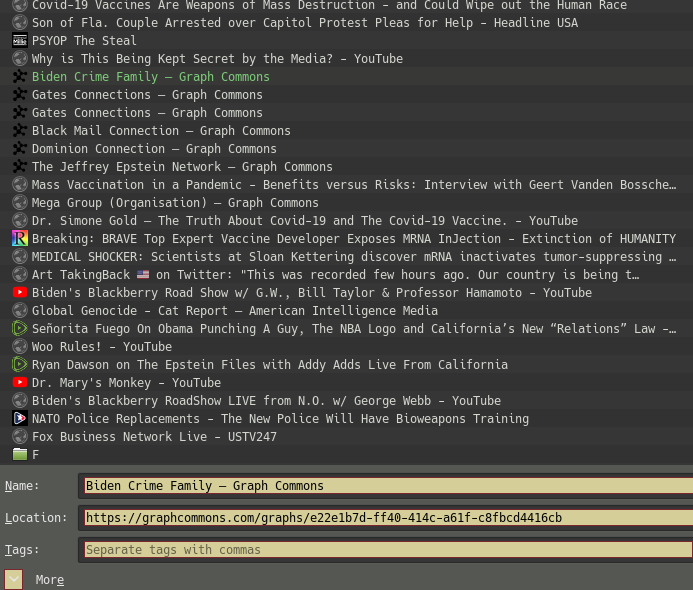This screenshot has width=693, height=590.
Task: Click into the Name input field
Action: point(388,486)
